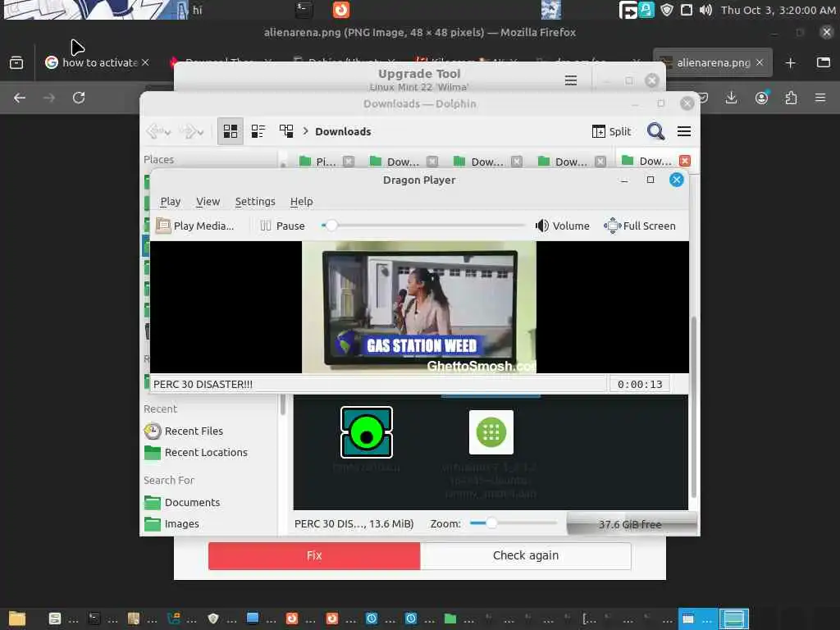This screenshot has width=840, height=630.
Task: Close the alienarena.png Firefox tab
Action: 760,62
